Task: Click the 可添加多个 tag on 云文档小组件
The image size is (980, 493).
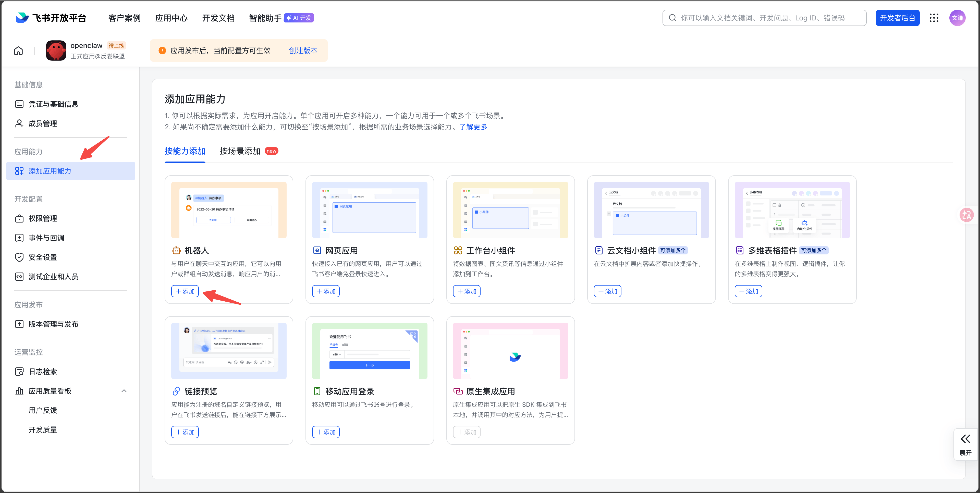Action: [673, 250]
